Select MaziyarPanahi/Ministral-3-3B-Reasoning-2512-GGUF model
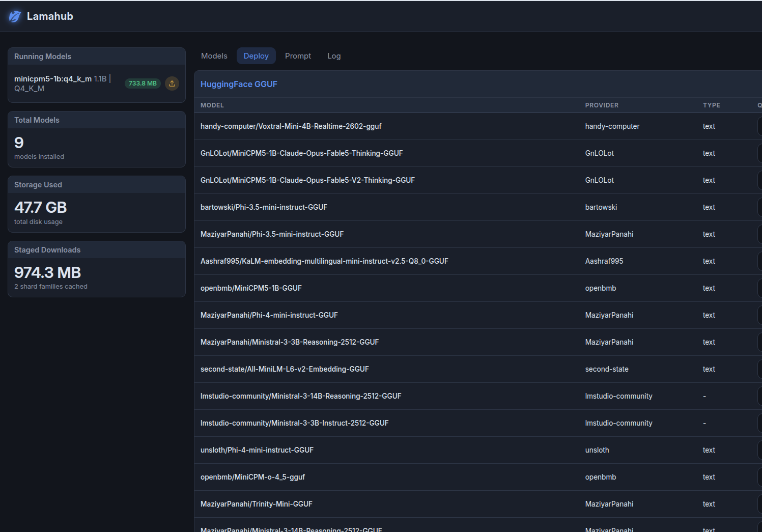Screen dimensions: 762x532 click(x=290, y=342)
